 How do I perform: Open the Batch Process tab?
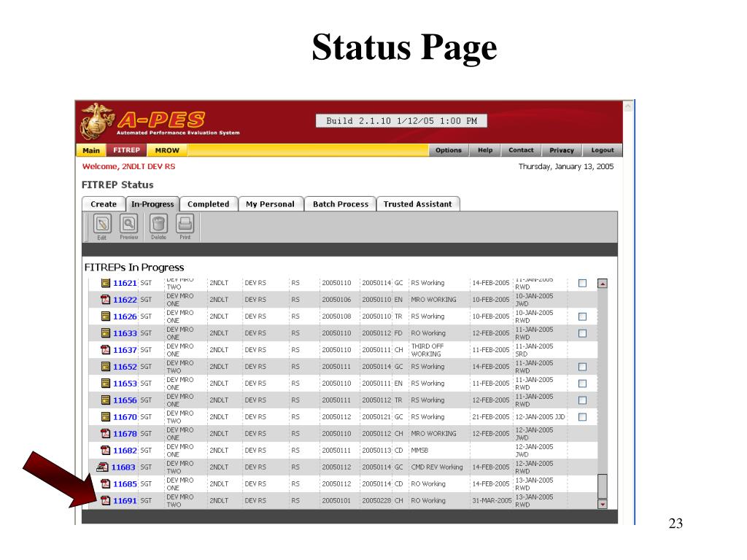click(341, 204)
